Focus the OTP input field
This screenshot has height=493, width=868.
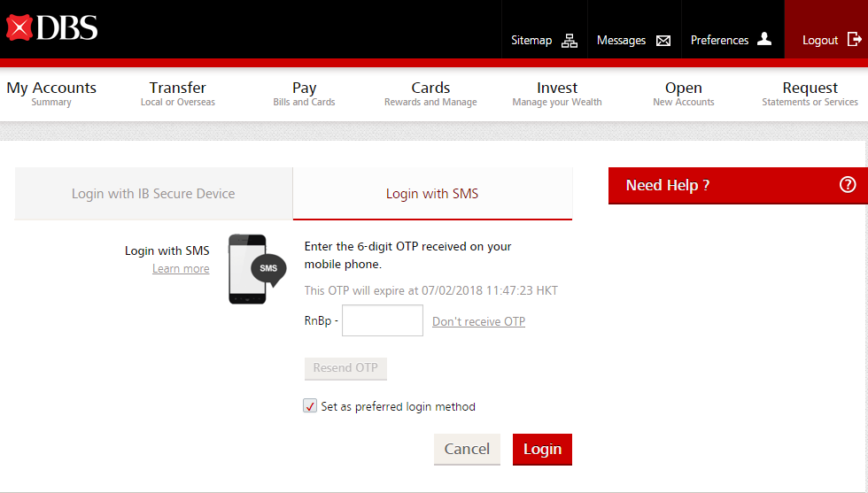coord(383,320)
